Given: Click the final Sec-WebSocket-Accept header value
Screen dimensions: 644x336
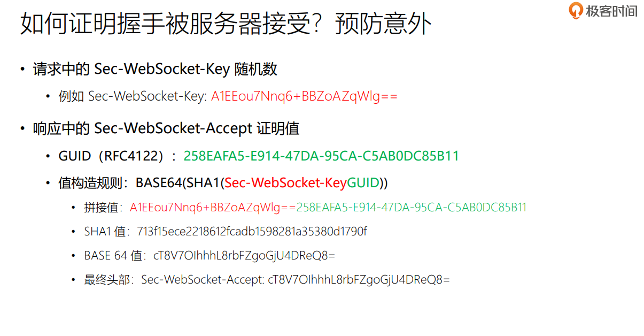Looking at the screenshot, I should pyautogui.click(x=359, y=280).
